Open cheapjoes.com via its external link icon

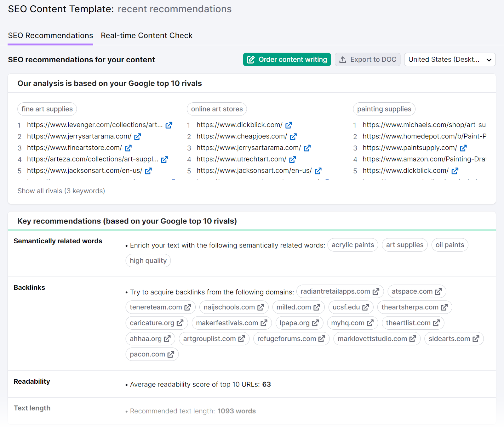293,137
